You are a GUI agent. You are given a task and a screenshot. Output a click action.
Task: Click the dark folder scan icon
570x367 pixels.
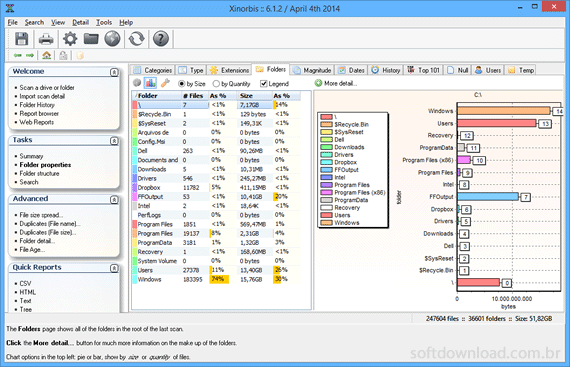91,39
